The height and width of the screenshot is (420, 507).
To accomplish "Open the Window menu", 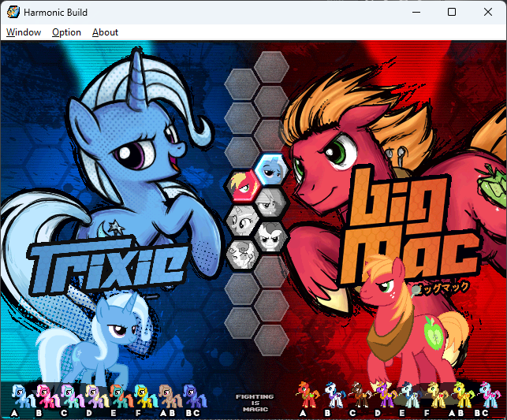I will 24,32.
